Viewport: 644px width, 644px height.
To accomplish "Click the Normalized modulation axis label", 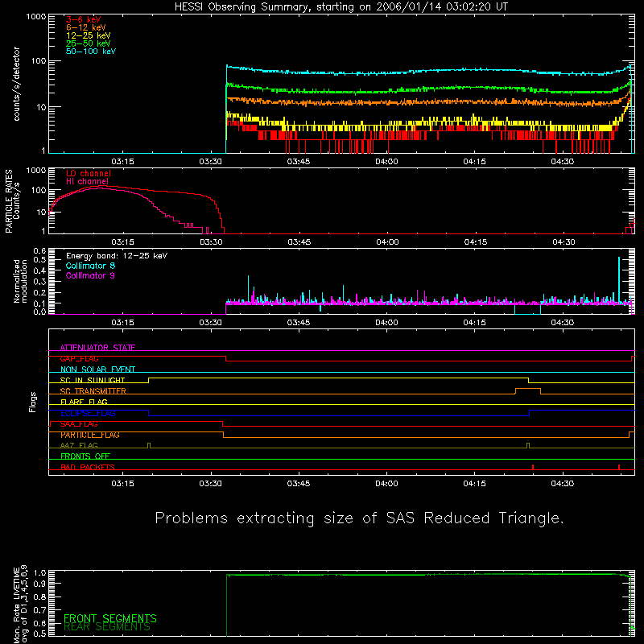I will [x=20, y=281].
